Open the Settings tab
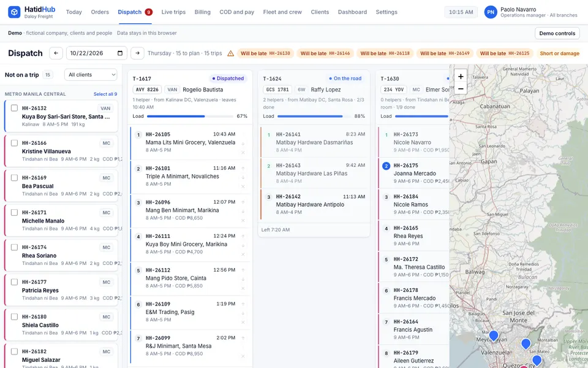This screenshot has width=588, height=368. tap(386, 12)
